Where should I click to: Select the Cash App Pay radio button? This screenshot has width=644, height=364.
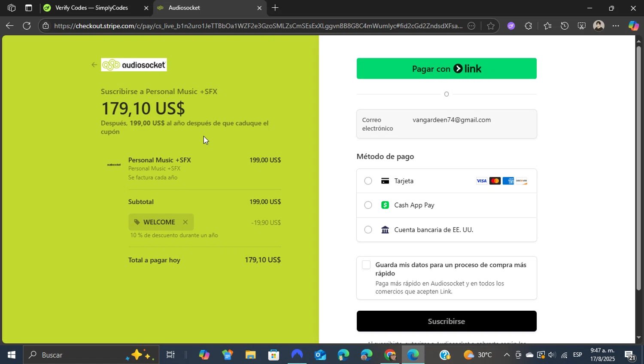click(x=368, y=205)
